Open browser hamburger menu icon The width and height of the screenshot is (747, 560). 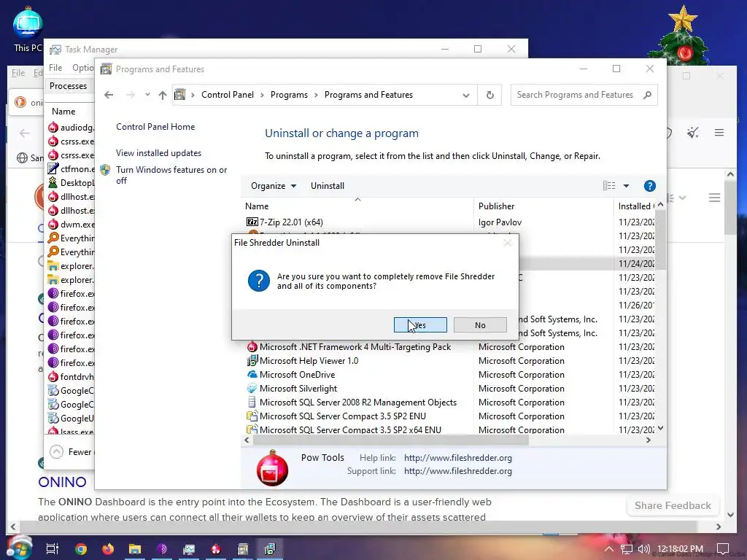pos(719,133)
